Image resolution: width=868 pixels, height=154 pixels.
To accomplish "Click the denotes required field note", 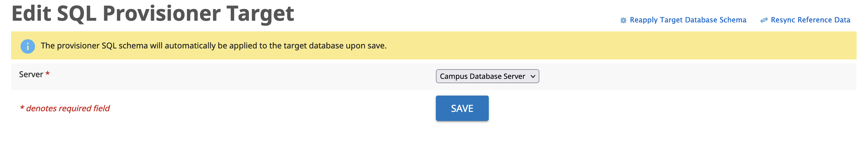I will [65, 108].
